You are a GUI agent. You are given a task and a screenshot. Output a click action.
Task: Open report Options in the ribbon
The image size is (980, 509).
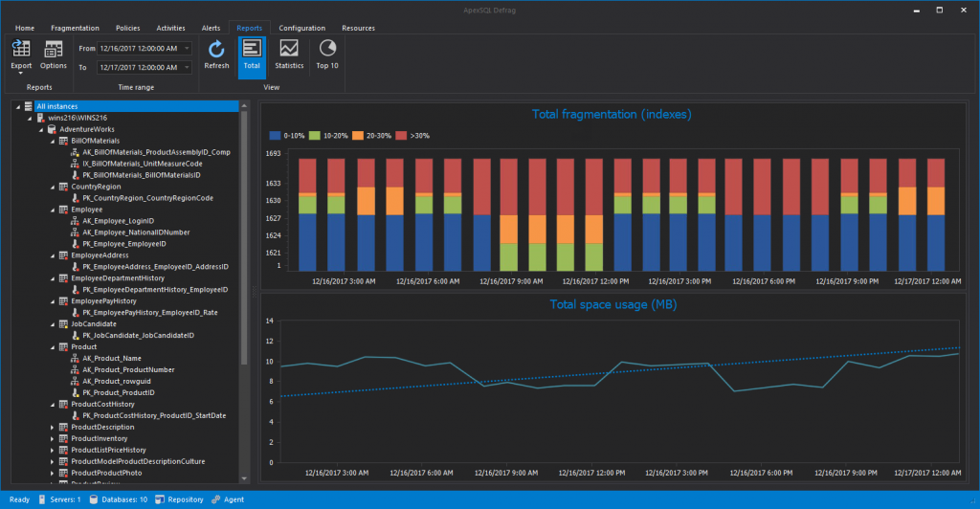click(54, 54)
